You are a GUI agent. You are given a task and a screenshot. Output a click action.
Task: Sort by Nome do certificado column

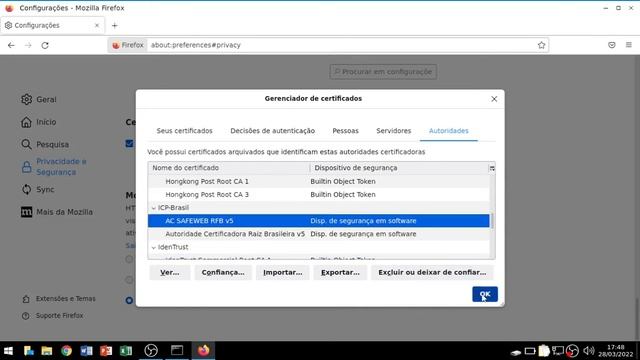229,168
